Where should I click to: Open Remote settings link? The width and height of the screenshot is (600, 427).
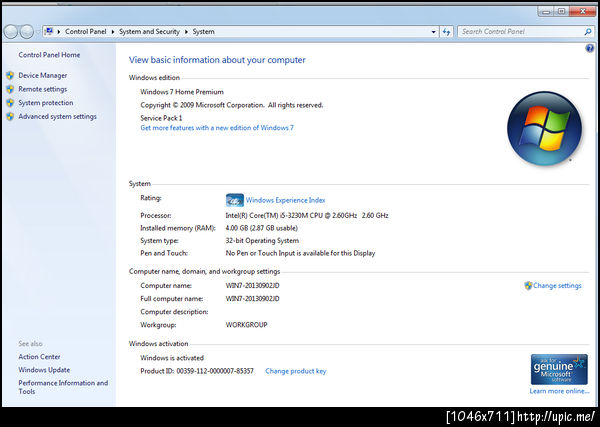(x=43, y=90)
